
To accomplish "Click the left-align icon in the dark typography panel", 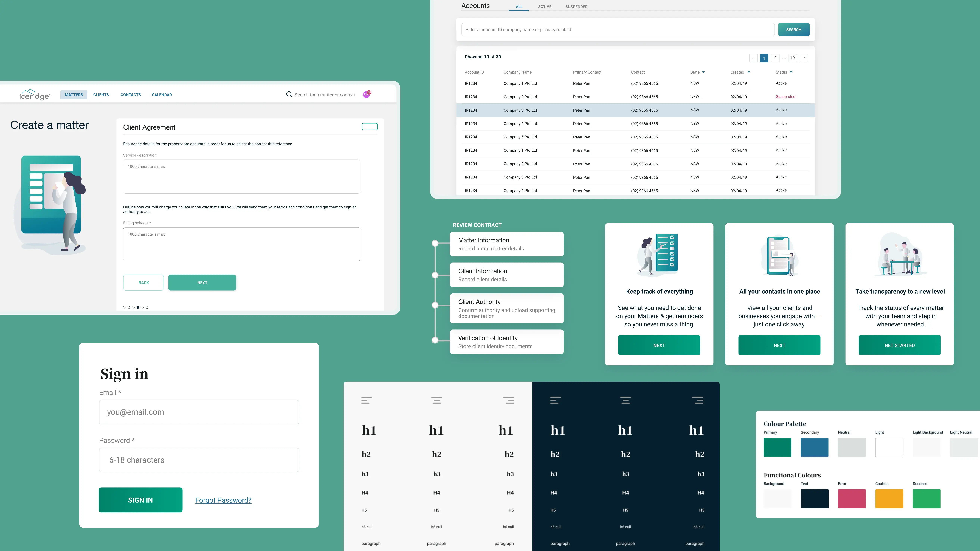I will coord(555,400).
